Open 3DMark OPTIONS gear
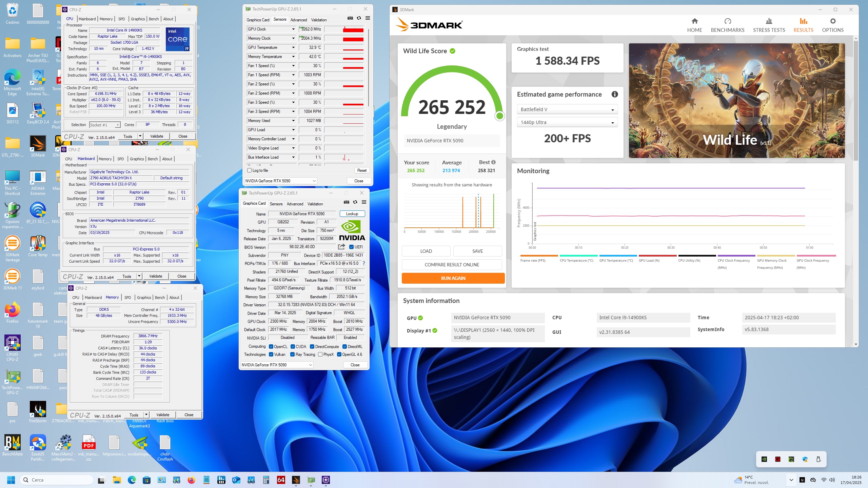 pos(833,21)
